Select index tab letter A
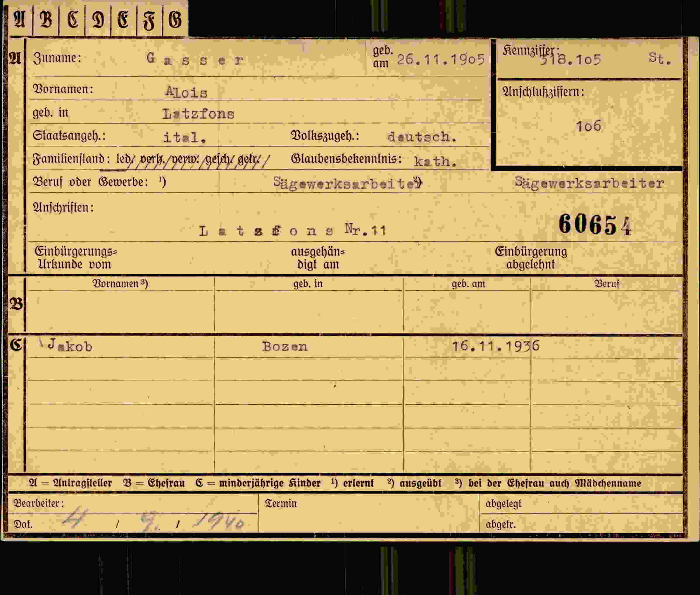This screenshot has width=700, height=595. click(x=20, y=20)
